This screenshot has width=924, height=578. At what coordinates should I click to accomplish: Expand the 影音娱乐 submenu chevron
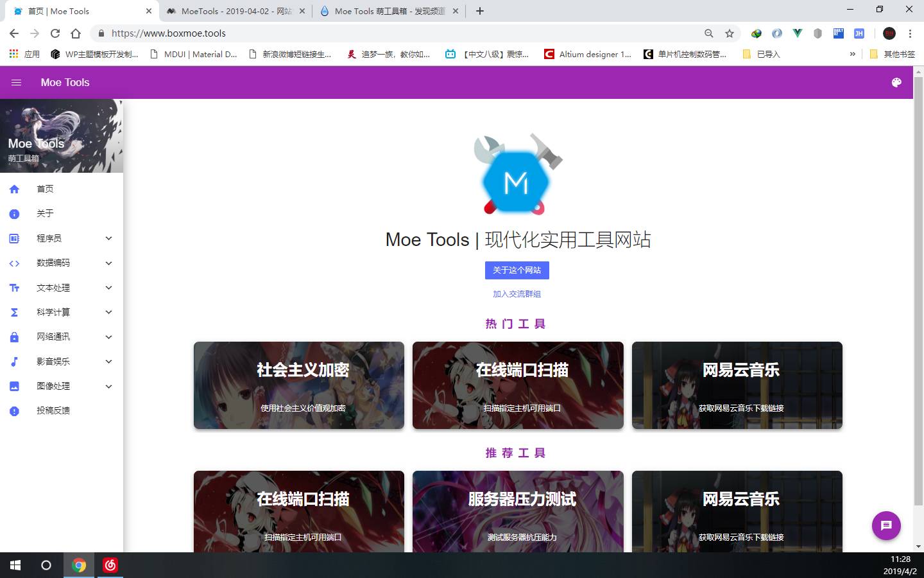[x=108, y=362]
